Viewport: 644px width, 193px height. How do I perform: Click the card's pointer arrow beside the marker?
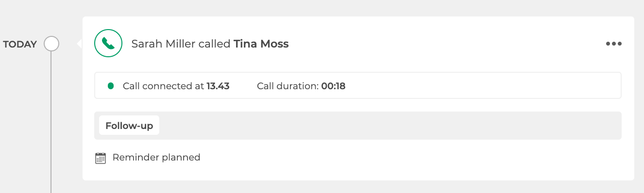pyautogui.click(x=80, y=44)
